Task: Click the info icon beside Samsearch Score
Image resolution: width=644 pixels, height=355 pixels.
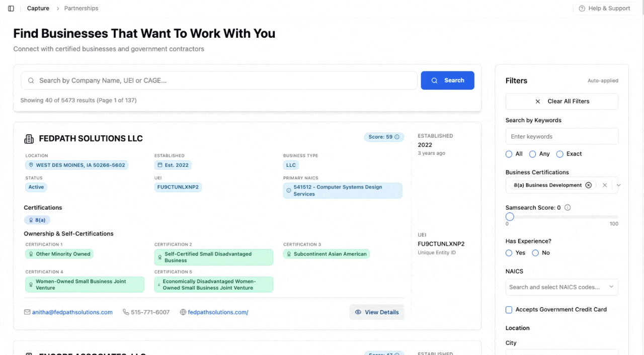Action: point(567,207)
